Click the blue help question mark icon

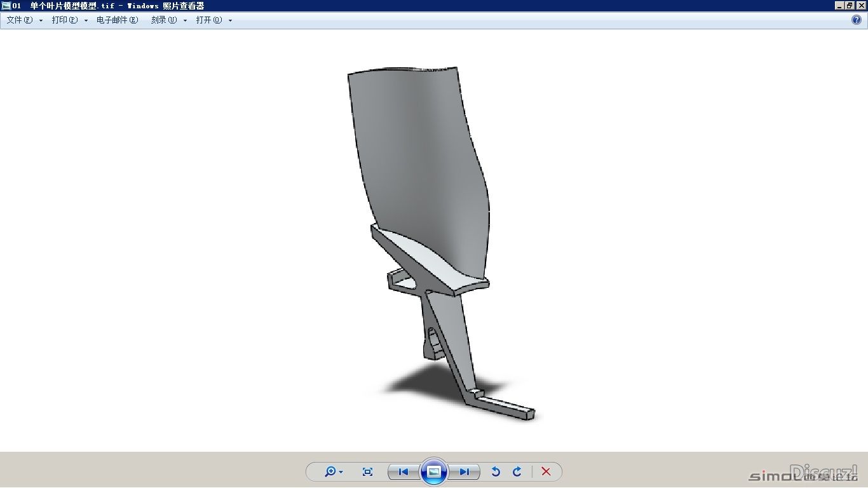(857, 20)
